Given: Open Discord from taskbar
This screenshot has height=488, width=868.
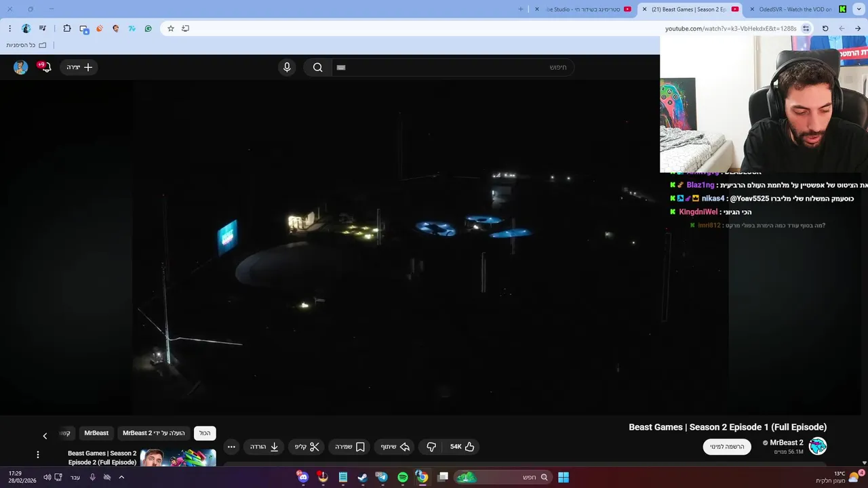Looking at the screenshot, I should coord(303,477).
